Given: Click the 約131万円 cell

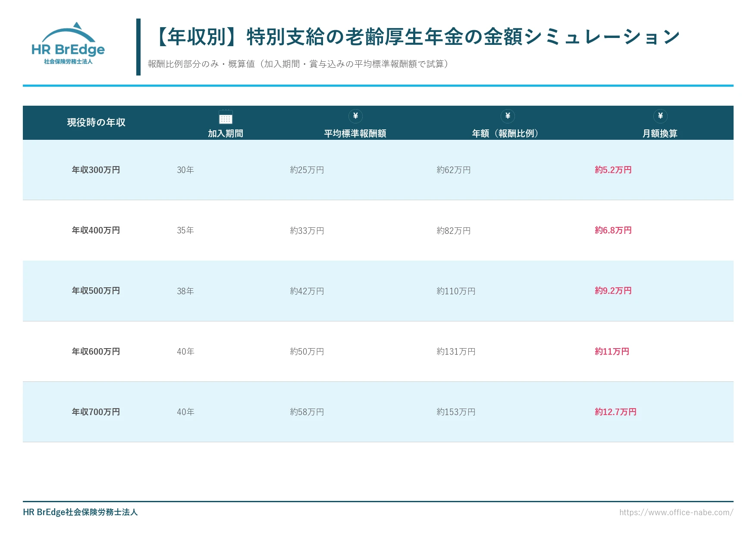Looking at the screenshot, I should point(456,352).
